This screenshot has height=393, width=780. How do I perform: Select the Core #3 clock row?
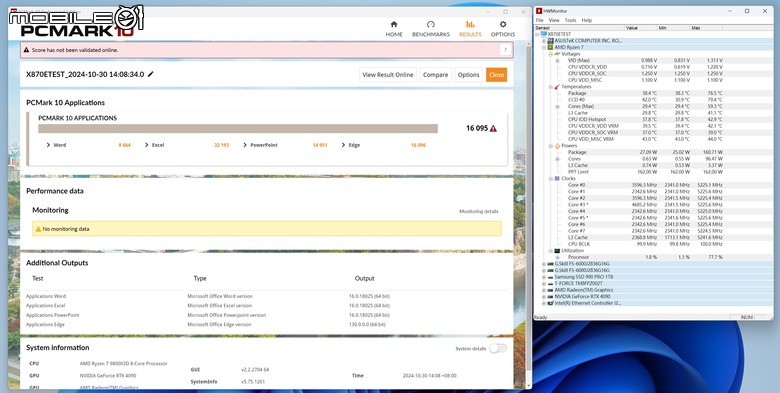click(645, 205)
